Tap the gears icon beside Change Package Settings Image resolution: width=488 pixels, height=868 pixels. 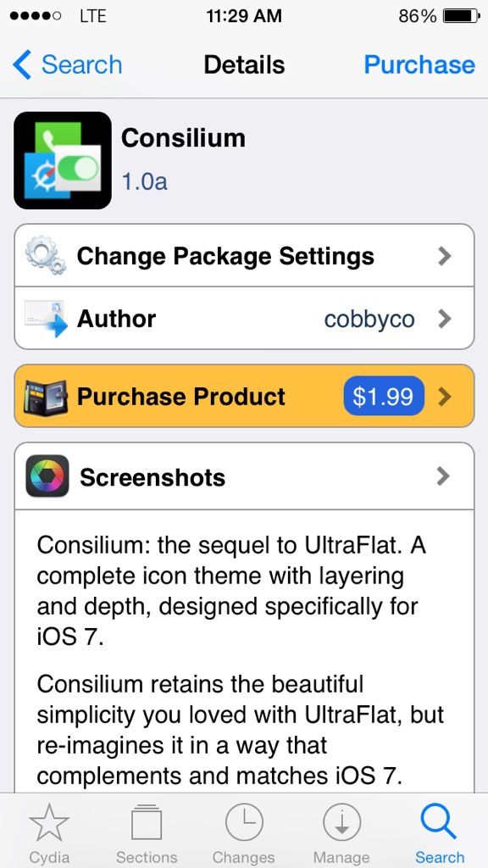[x=46, y=255]
